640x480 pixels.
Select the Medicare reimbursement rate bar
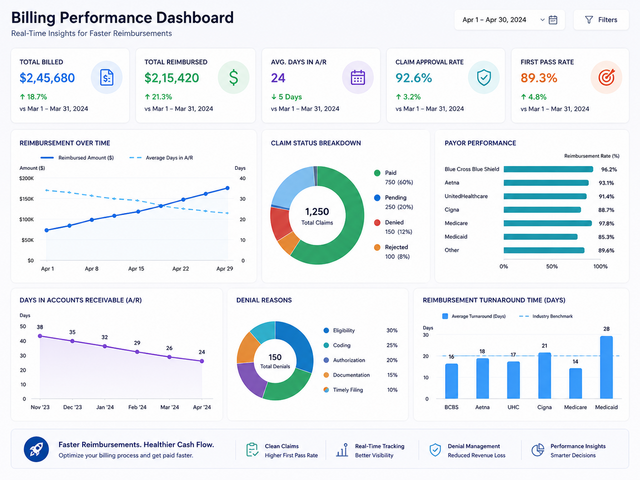point(548,223)
